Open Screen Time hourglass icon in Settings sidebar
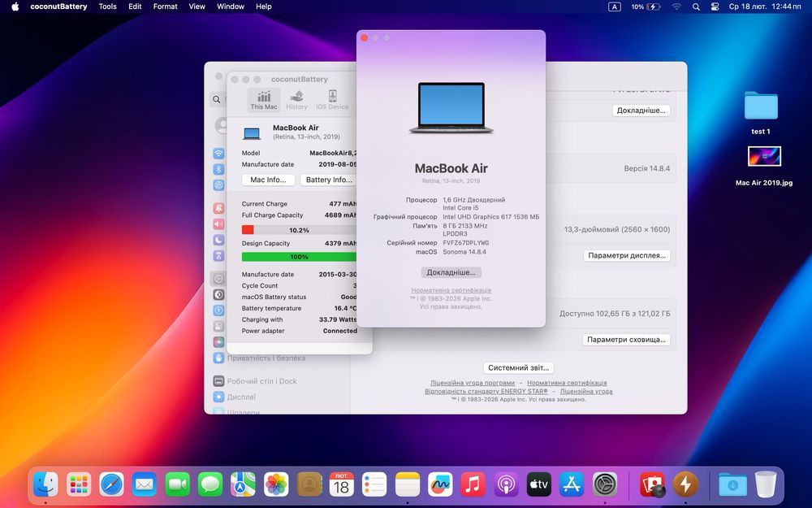The width and height of the screenshot is (812, 508). click(219, 255)
